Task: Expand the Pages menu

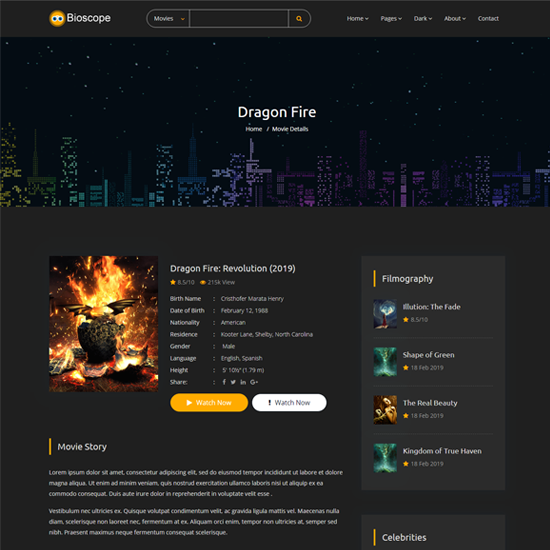Action: (x=391, y=19)
